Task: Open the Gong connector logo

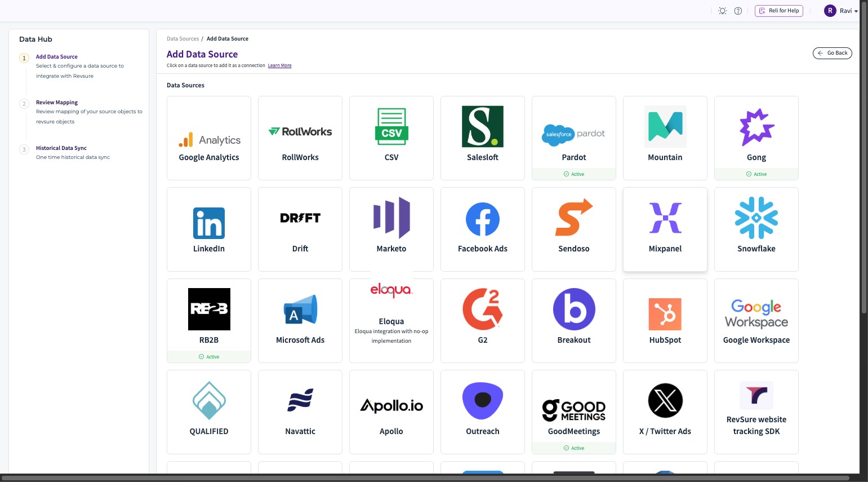Action: click(x=756, y=127)
